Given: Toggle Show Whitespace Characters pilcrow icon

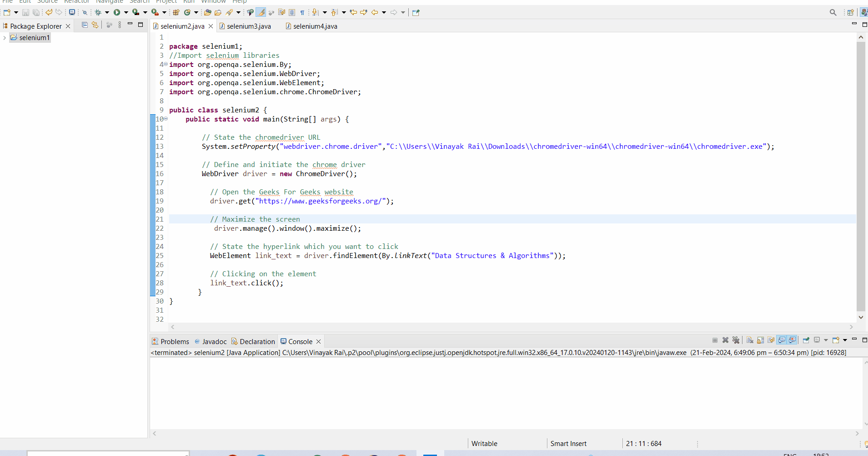Looking at the screenshot, I should pos(302,12).
